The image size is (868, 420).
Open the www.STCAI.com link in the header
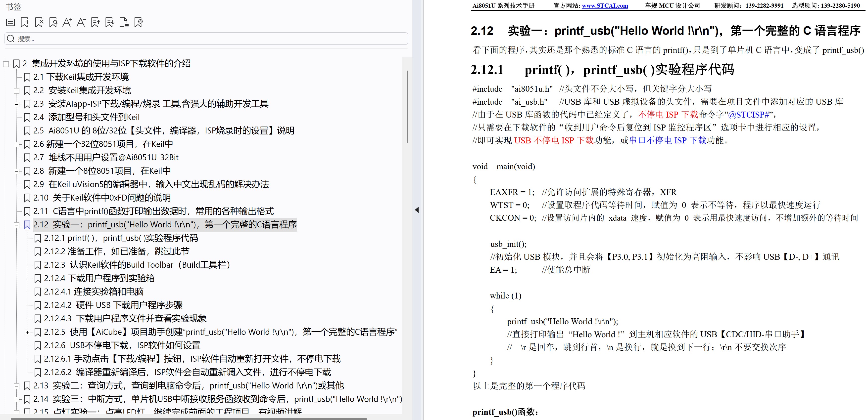click(x=605, y=6)
